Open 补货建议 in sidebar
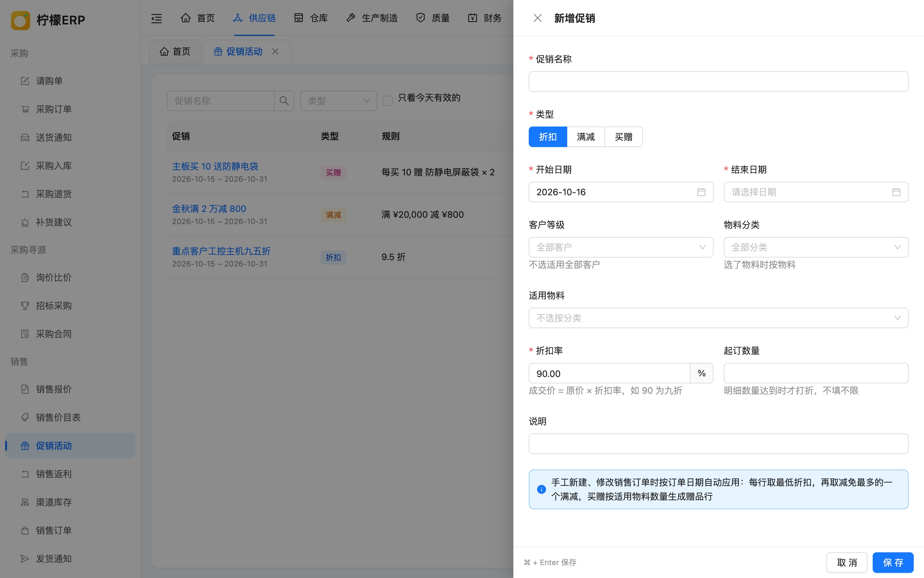Screen dimensions: 924x578 coord(70,223)
